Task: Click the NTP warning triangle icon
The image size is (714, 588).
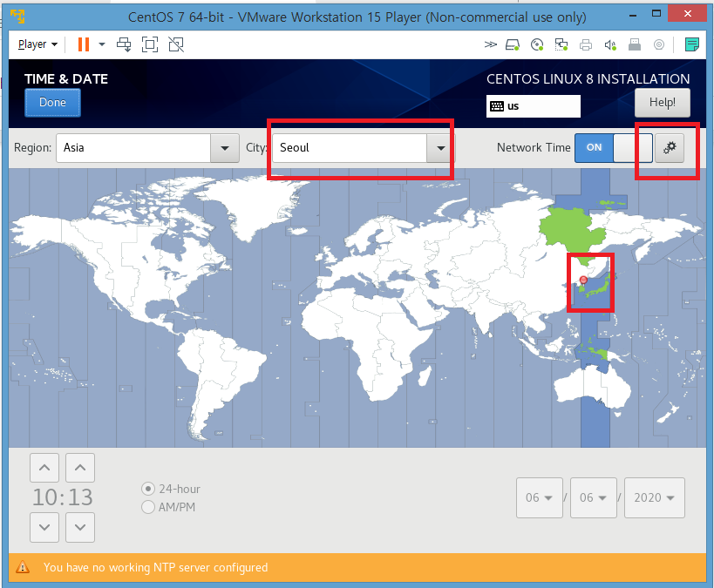Action: (x=23, y=567)
